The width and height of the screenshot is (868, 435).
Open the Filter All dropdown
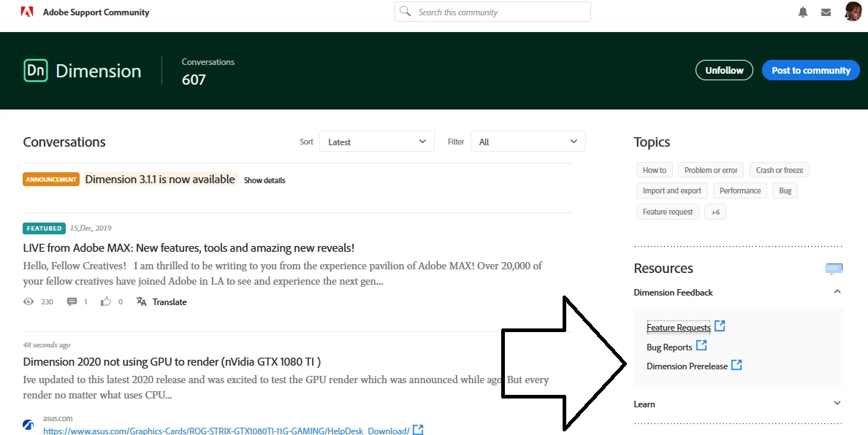[528, 142]
